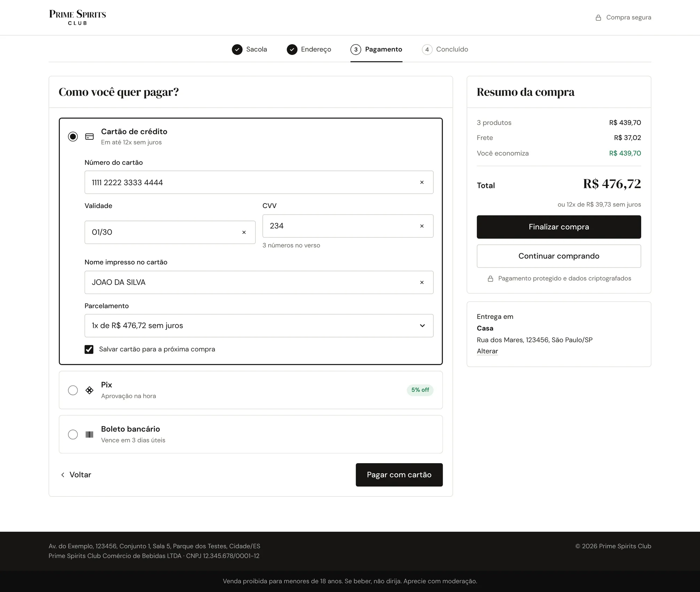Click the Endereço step checkmark icon
The image size is (700, 592).
tap(292, 49)
